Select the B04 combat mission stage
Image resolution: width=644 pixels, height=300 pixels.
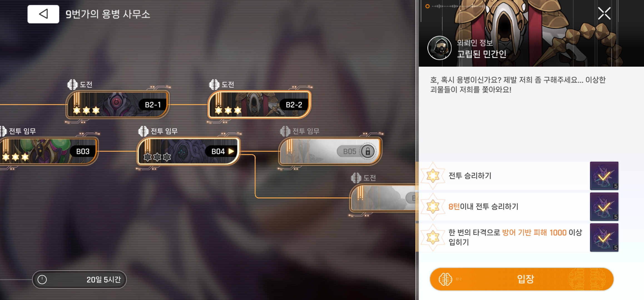coord(189,151)
